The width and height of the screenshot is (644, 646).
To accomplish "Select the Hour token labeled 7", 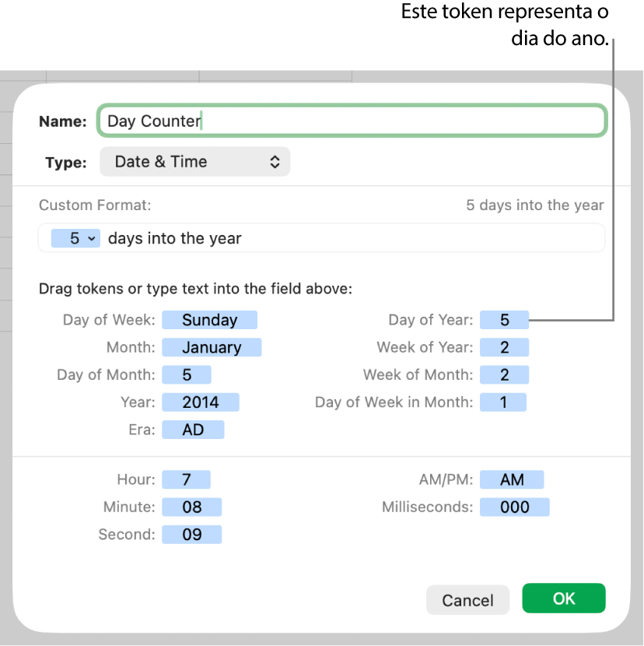I will (x=187, y=479).
